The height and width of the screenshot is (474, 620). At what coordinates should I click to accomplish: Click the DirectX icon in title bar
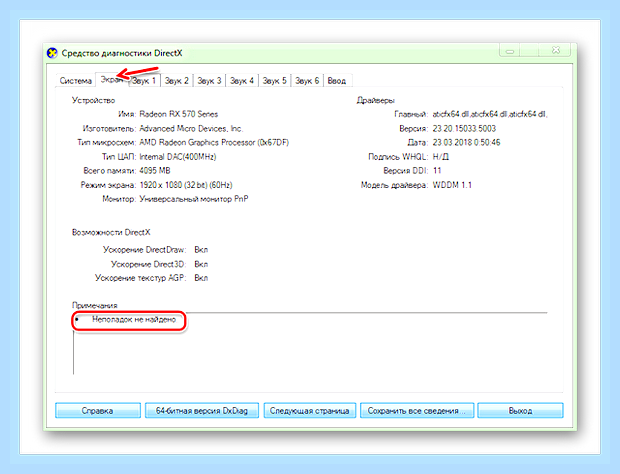(52, 53)
